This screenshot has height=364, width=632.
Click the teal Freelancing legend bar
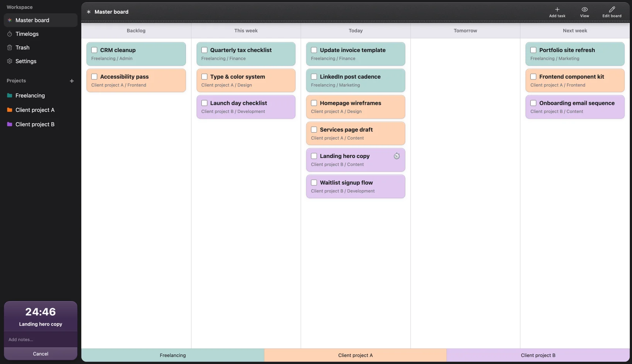tap(173, 355)
